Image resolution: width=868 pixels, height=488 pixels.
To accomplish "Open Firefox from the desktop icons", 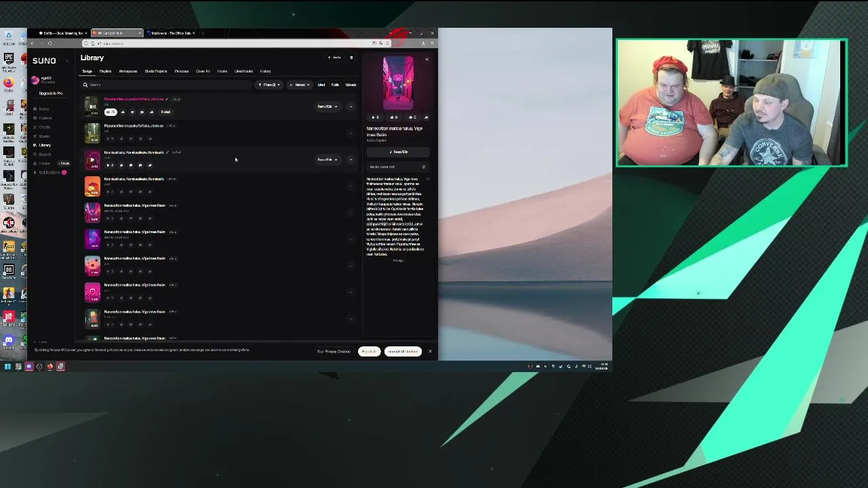I will [8, 83].
